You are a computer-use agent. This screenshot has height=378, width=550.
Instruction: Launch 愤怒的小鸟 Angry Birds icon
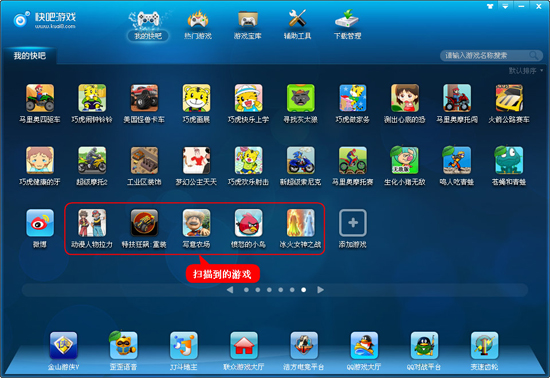click(248, 223)
